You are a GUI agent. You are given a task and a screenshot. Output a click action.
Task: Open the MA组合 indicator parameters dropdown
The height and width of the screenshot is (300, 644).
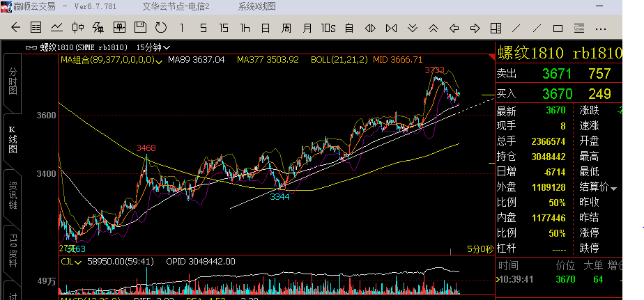click(x=160, y=61)
